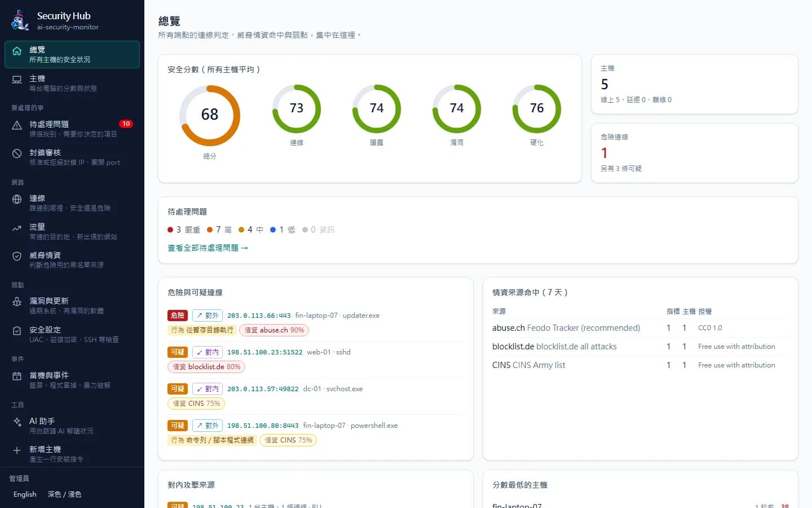
Task: Select blocklist.de all attacks source row
Action: coord(640,347)
